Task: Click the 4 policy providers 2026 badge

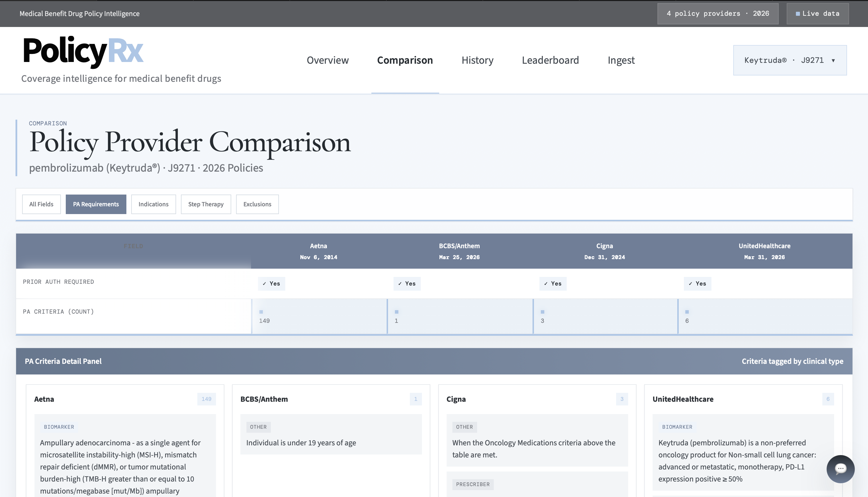Action: pyautogui.click(x=718, y=14)
